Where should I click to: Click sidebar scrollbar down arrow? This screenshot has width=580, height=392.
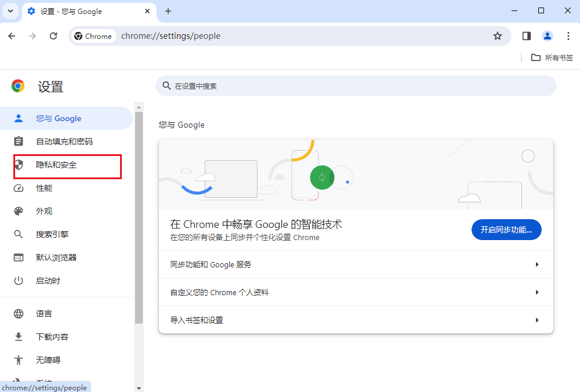(139, 388)
